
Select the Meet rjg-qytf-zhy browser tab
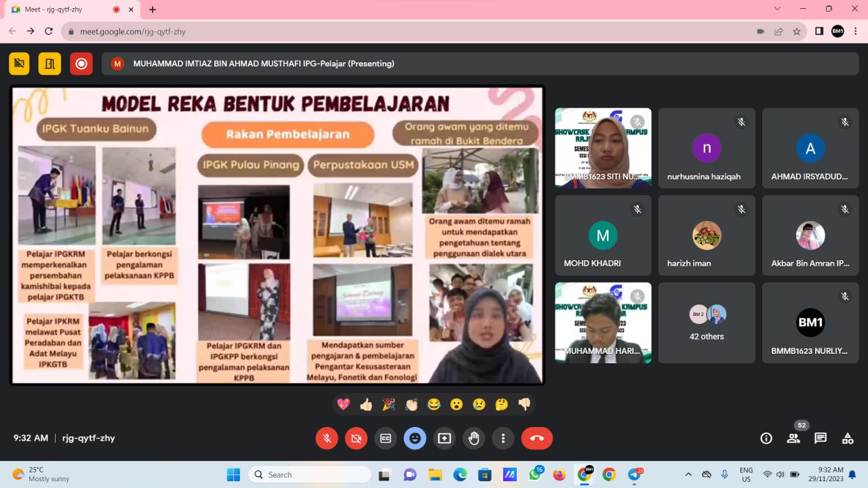(61, 9)
